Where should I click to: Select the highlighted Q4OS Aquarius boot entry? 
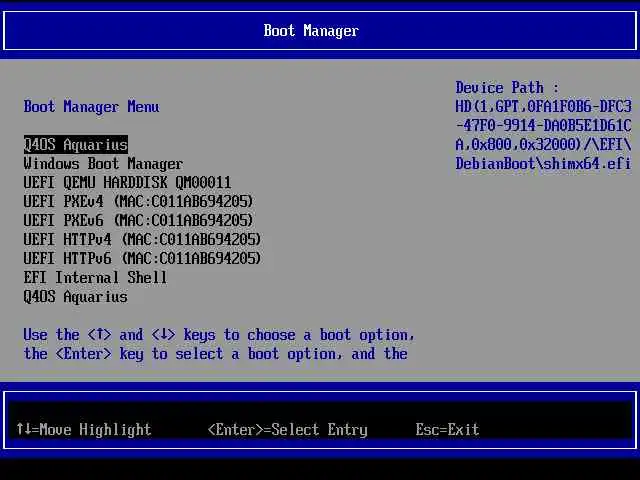pos(76,145)
